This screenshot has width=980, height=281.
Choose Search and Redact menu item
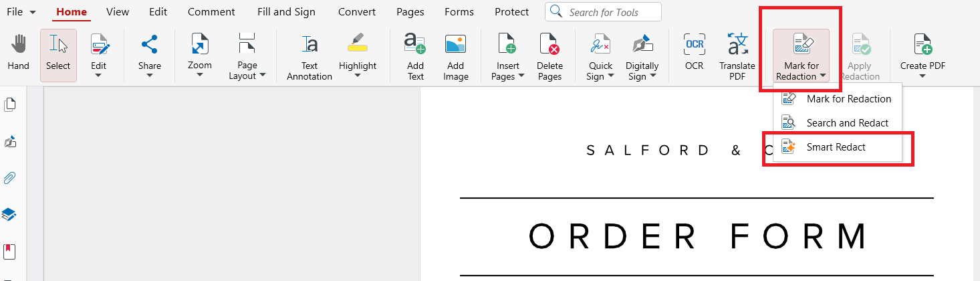pyautogui.click(x=837, y=123)
